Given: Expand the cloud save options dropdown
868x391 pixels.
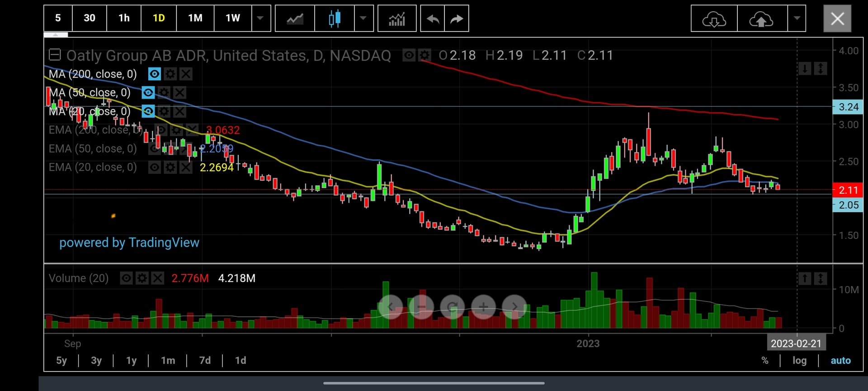Looking at the screenshot, I should pyautogui.click(x=797, y=19).
